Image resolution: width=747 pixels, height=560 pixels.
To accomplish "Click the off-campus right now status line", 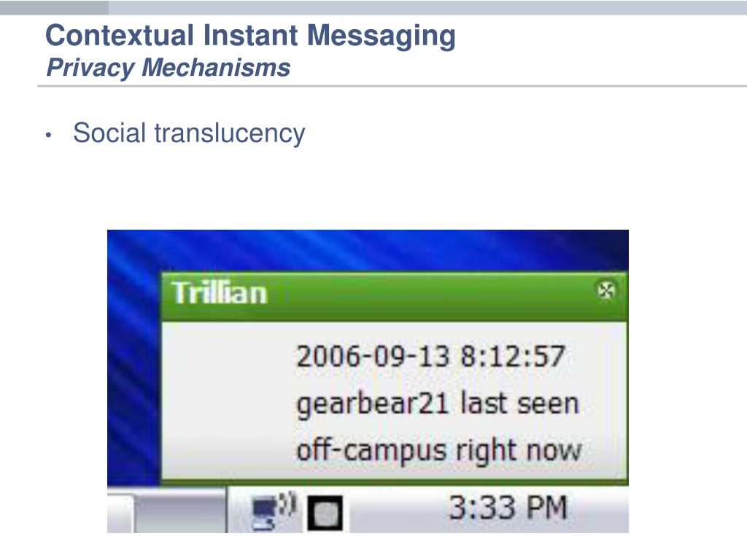I will (438, 451).
